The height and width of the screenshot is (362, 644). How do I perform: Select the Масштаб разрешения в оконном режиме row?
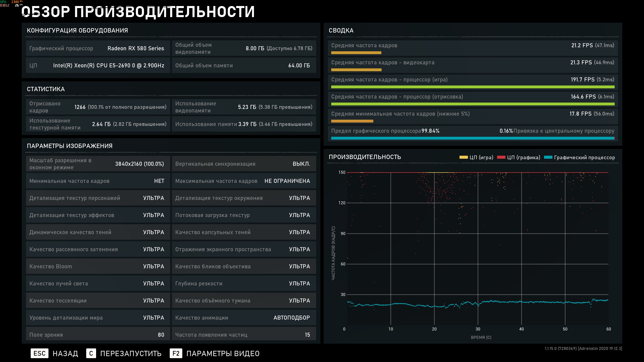pyautogui.click(x=98, y=164)
